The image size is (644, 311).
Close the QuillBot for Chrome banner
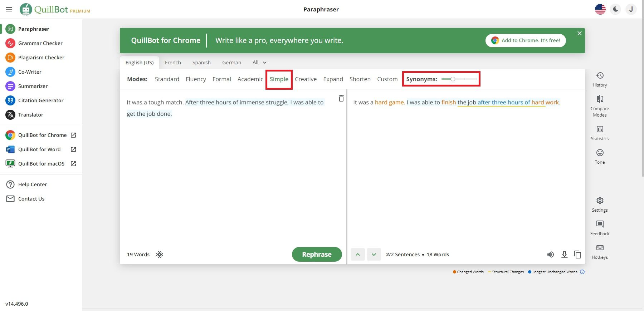click(579, 33)
